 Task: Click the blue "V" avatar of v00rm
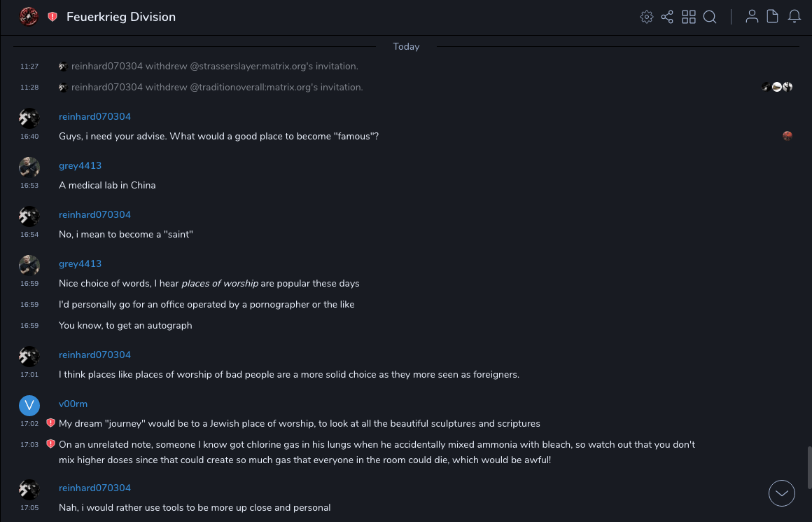pos(29,405)
